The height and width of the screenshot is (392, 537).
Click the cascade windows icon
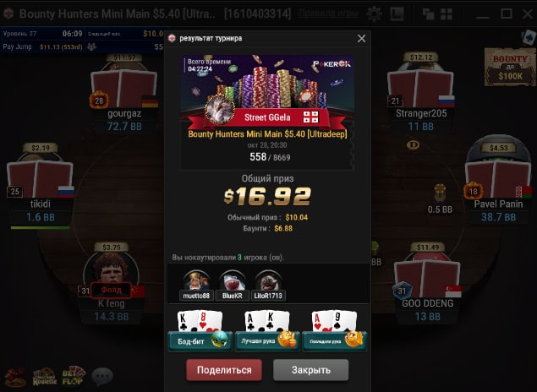[428, 14]
